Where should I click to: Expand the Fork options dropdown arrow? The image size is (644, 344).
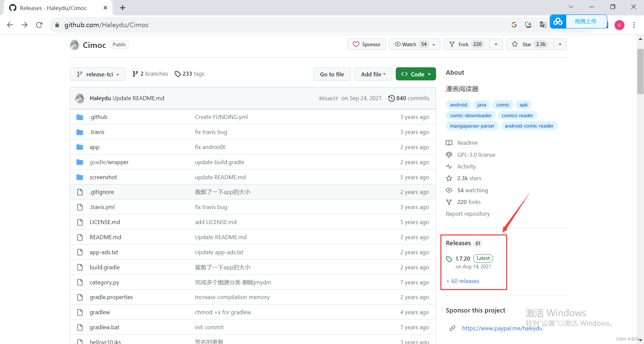(496, 44)
